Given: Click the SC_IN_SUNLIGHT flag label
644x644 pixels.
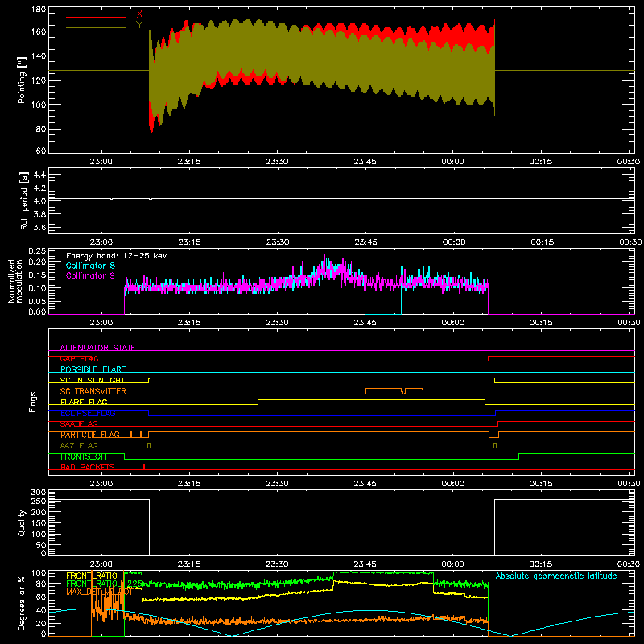Looking at the screenshot, I should pos(93,380).
